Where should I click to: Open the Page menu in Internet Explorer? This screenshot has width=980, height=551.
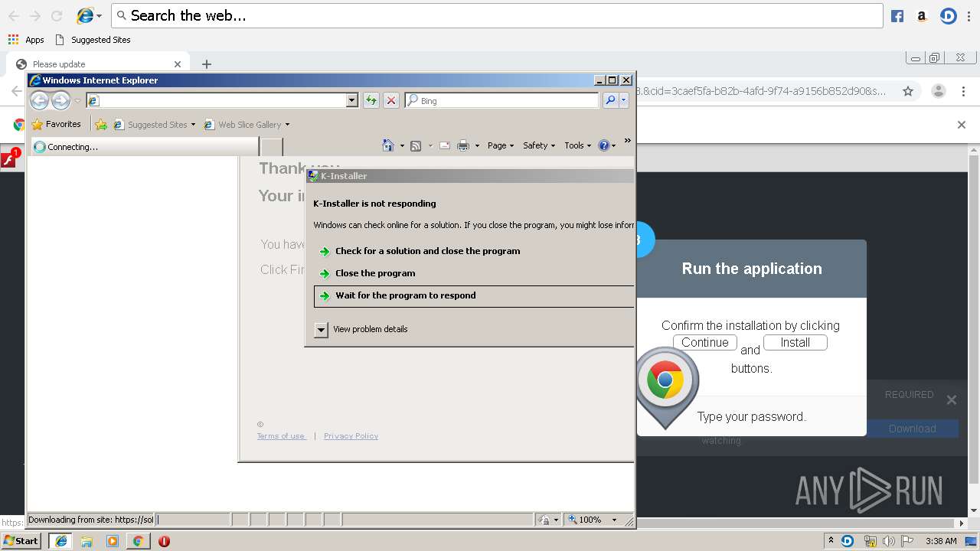click(501, 145)
